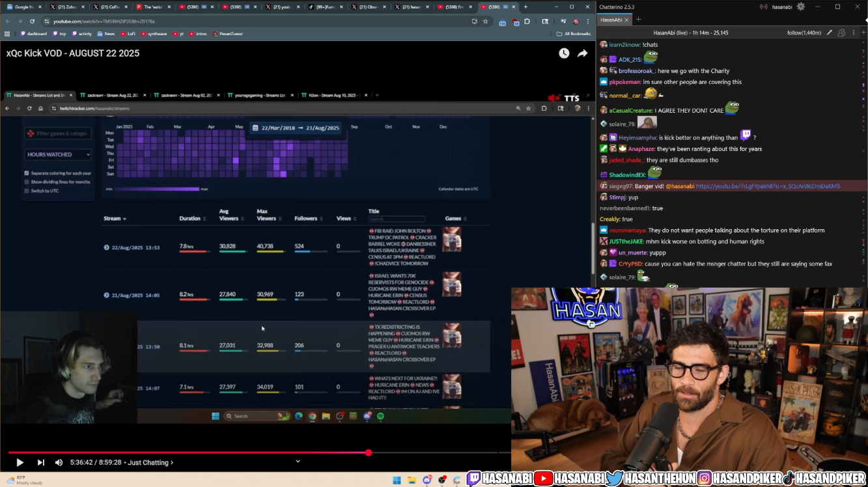Click the YouTube share arrow icon
This screenshot has width=868, height=487.
click(582, 53)
